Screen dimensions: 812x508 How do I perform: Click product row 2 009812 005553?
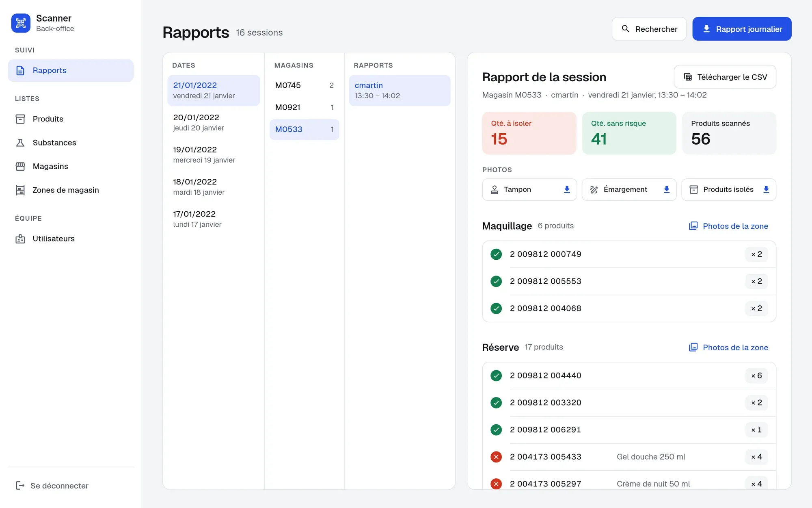pyautogui.click(x=629, y=281)
